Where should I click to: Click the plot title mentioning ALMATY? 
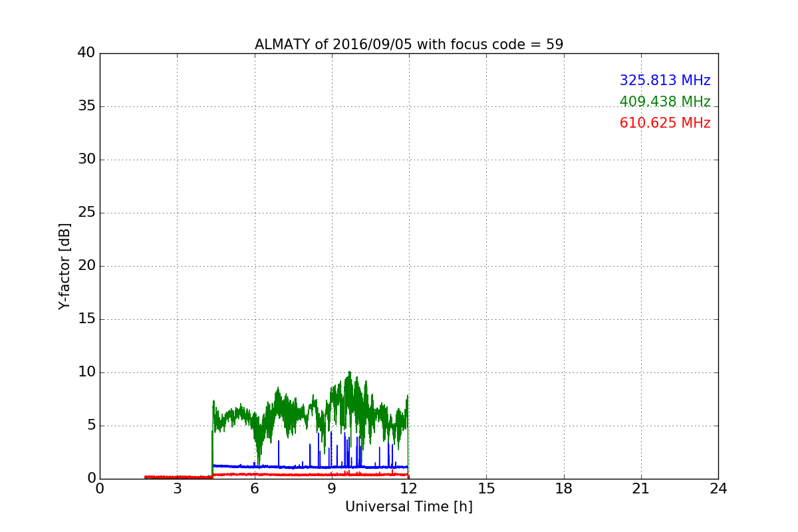[x=409, y=45]
